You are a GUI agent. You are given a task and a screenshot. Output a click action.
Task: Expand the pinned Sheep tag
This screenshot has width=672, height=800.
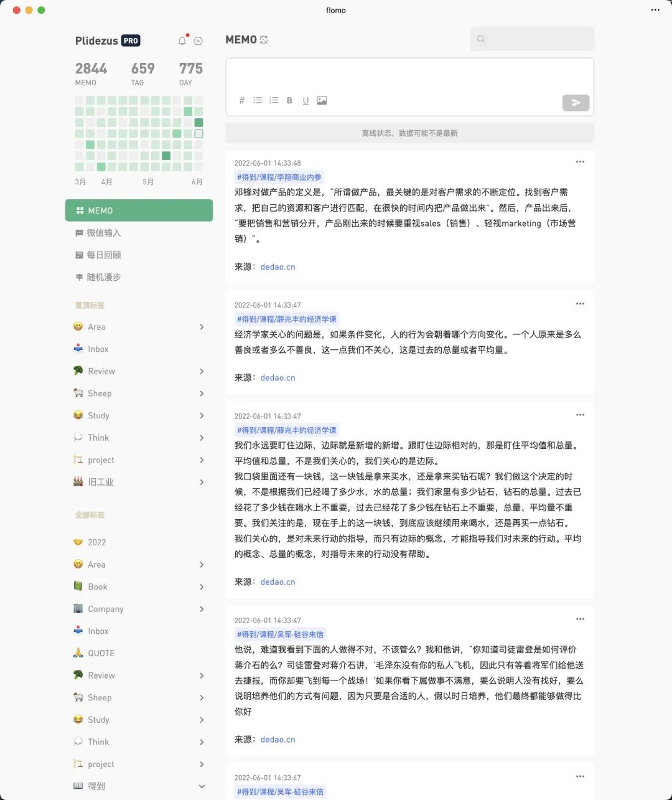coord(202,393)
